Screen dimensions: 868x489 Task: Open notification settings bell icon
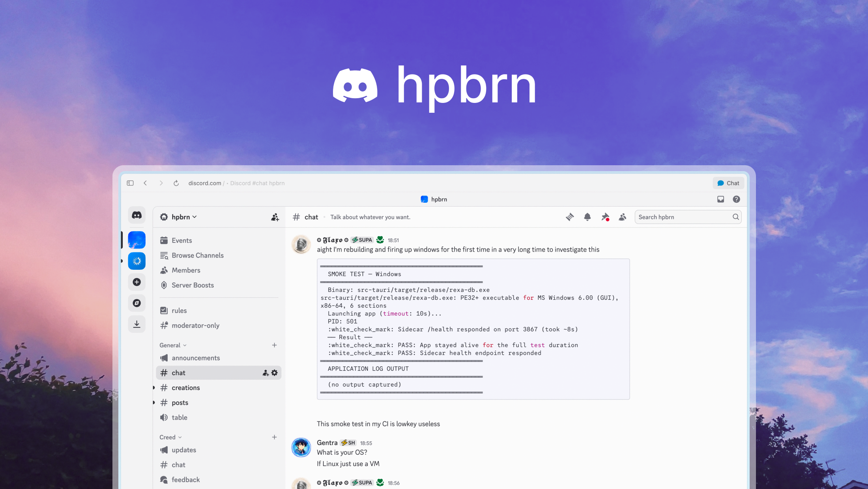[587, 217]
